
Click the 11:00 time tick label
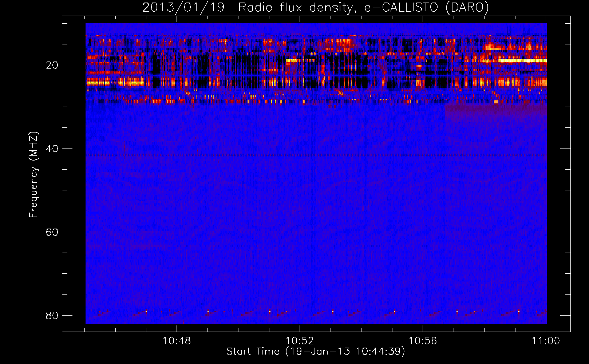tap(546, 341)
